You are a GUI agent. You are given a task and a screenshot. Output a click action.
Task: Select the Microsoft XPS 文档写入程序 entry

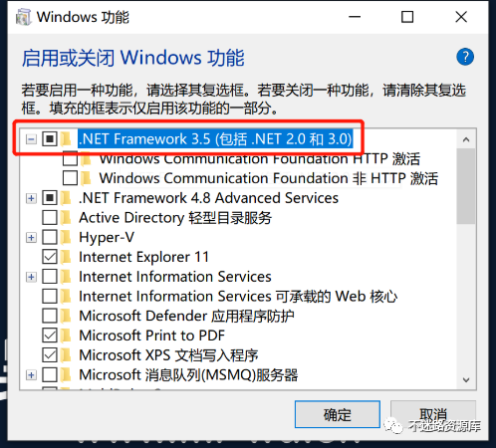(x=168, y=355)
